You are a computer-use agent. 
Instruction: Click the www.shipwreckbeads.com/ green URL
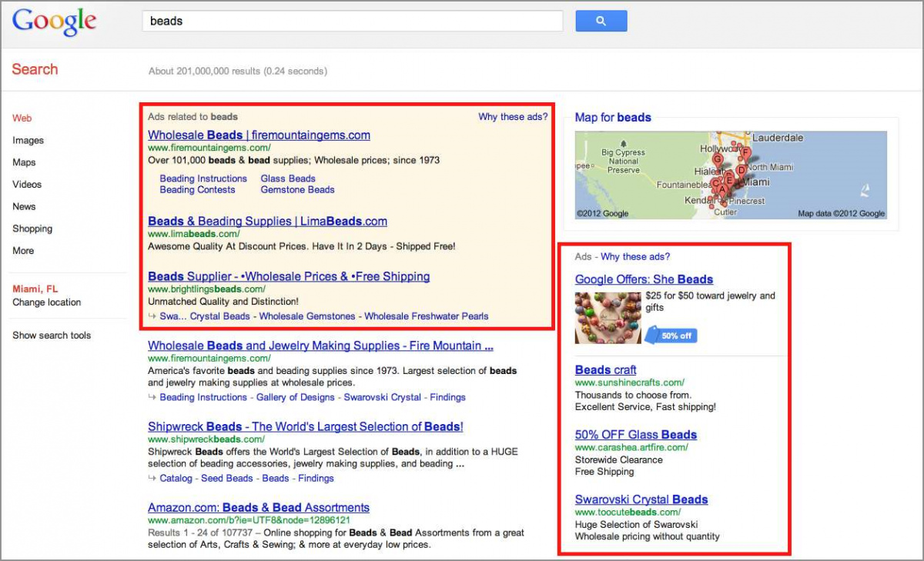click(206, 439)
